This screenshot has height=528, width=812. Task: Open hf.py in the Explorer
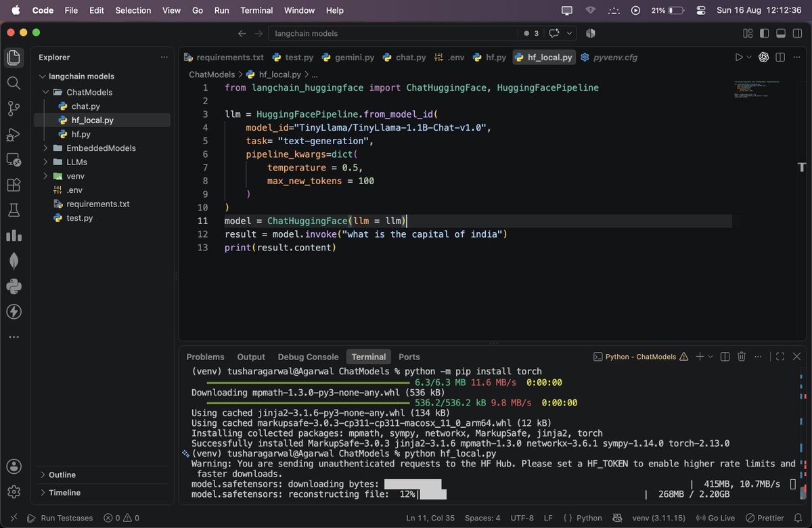click(81, 134)
